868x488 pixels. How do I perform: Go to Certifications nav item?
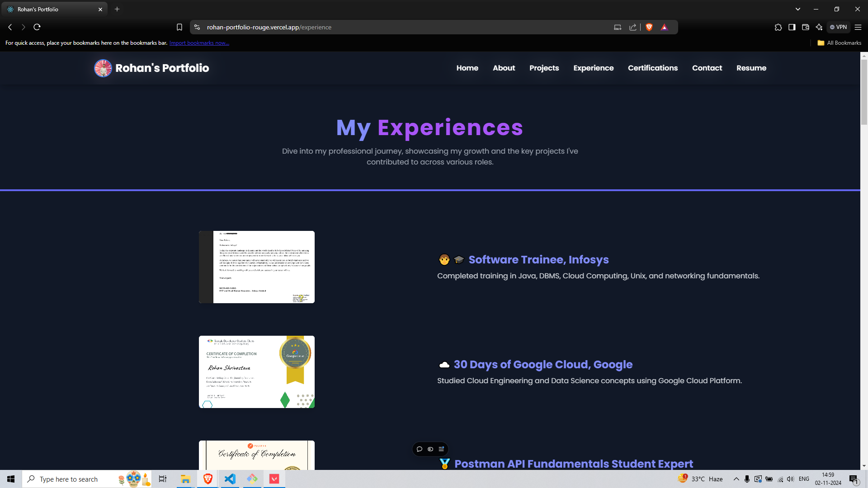652,68
